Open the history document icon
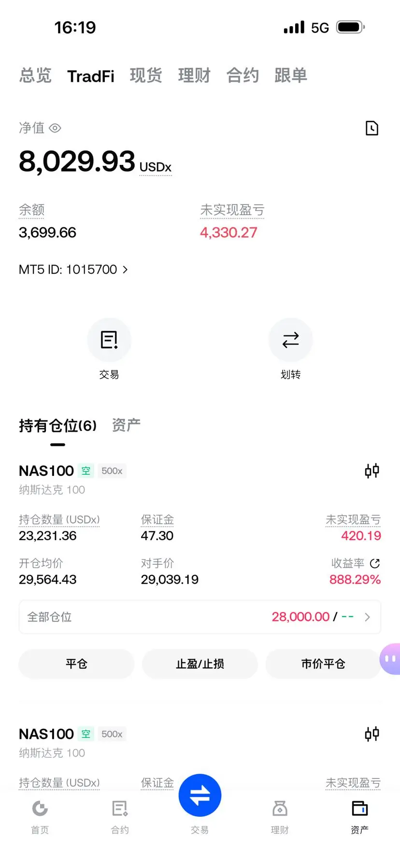 (371, 128)
